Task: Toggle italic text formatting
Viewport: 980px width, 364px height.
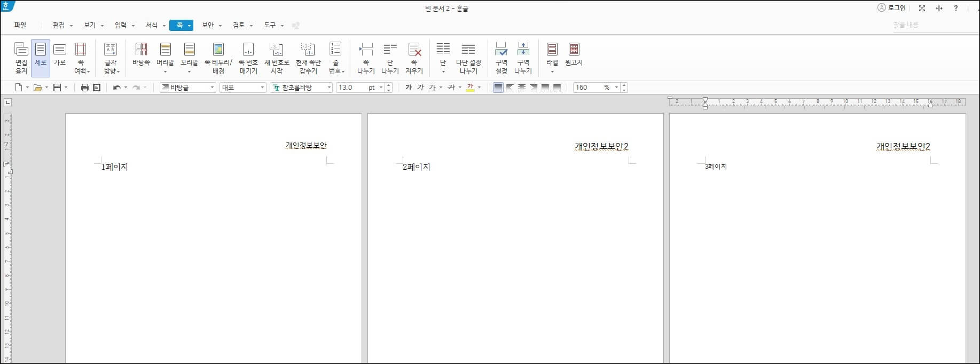Action: coord(420,88)
